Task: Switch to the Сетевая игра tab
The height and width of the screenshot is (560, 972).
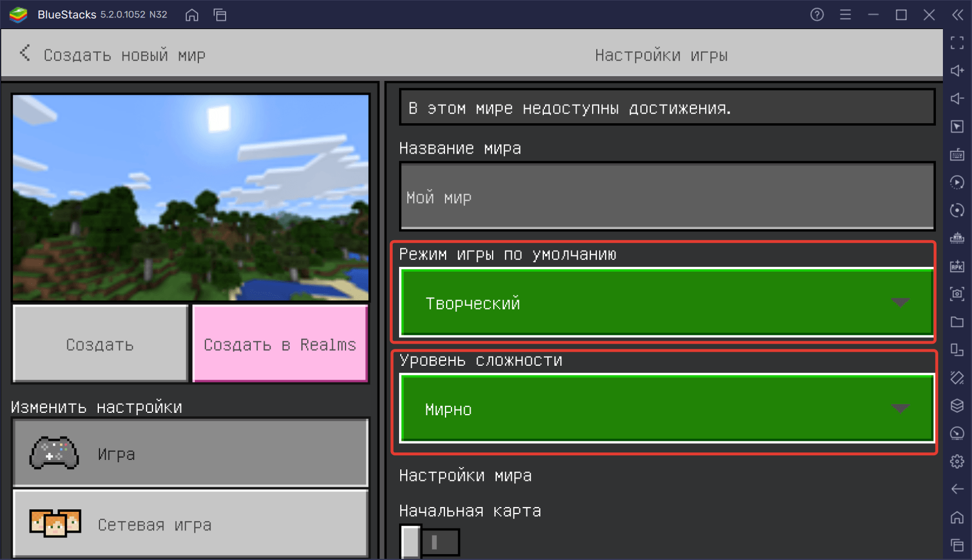Action: (191, 524)
